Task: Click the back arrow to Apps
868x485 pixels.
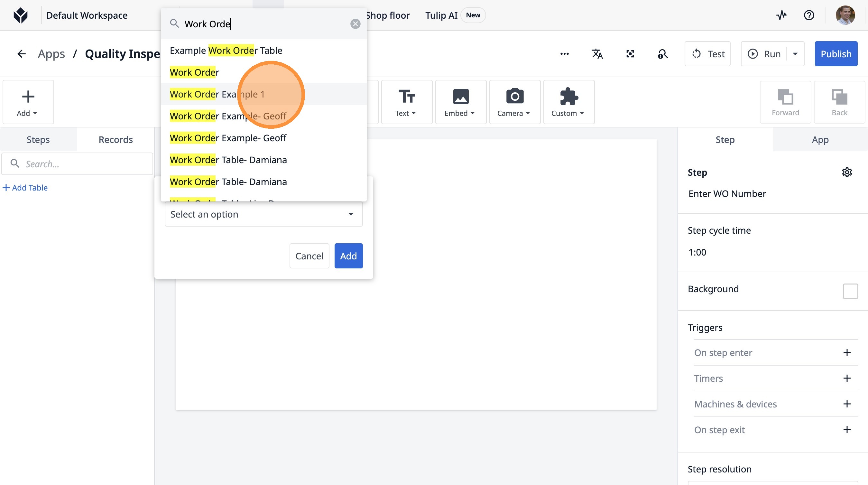Action: pos(22,54)
